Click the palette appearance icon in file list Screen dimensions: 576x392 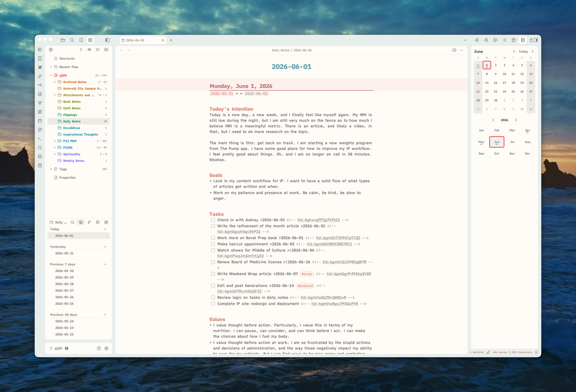point(97,222)
